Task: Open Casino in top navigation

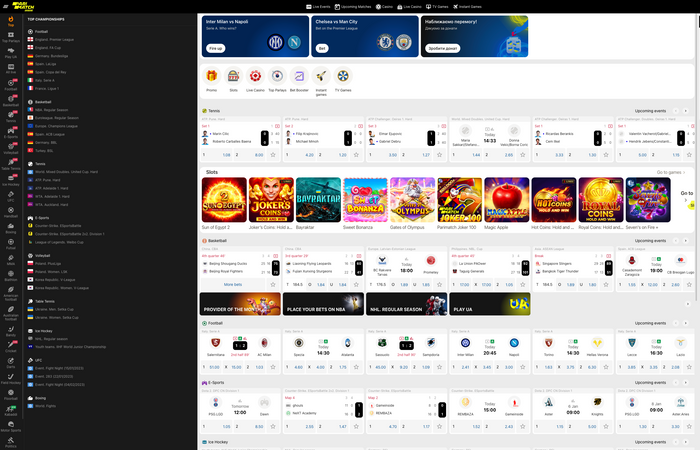Action: 384,7
